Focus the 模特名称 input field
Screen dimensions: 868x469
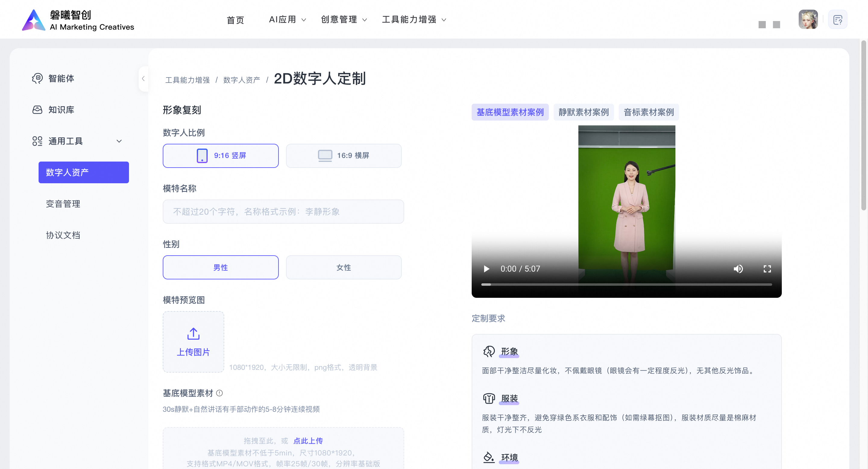tap(283, 212)
